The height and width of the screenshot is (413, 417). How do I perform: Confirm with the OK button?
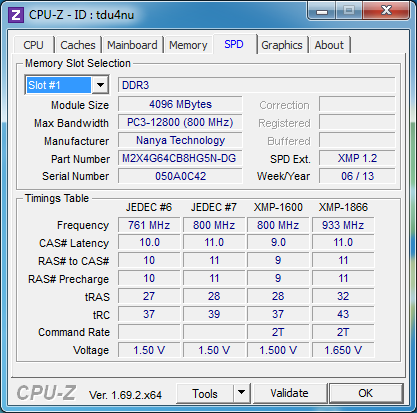pyautogui.click(x=366, y=393)
